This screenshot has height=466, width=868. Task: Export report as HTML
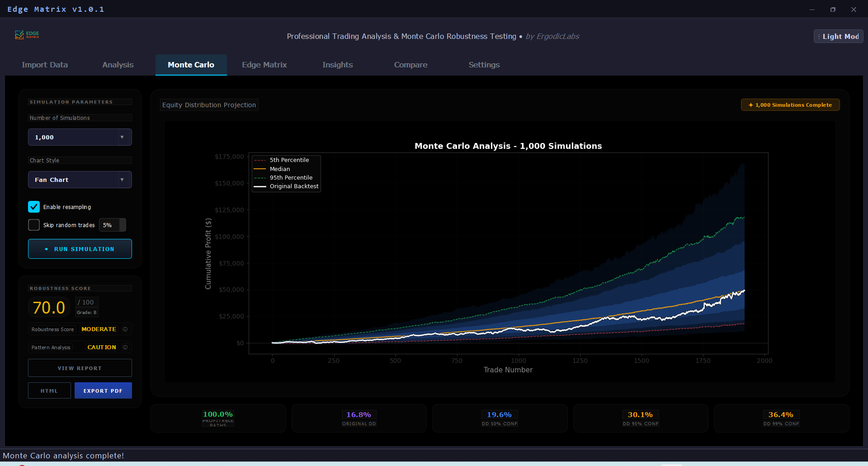49,391
